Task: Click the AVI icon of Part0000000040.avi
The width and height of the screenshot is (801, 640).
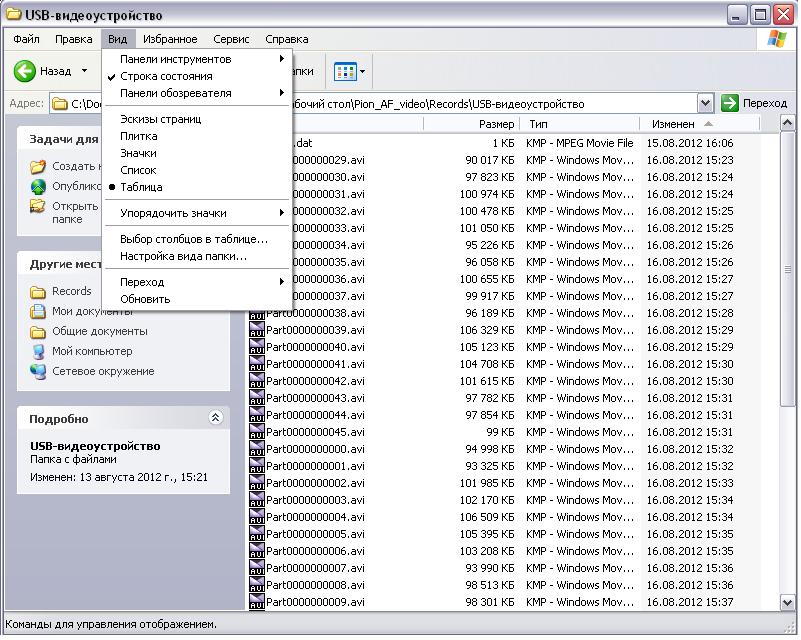Action: click(257, 347)
